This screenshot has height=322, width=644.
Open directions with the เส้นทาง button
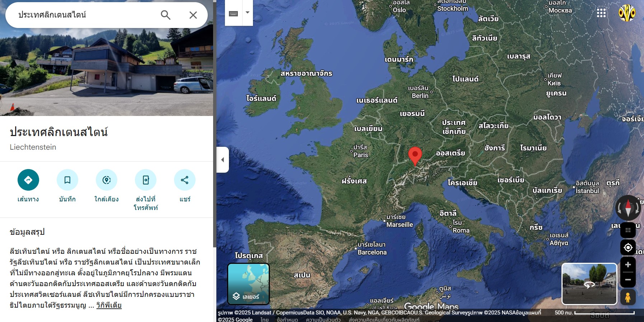pyautogui.click(x=28, y=180)
